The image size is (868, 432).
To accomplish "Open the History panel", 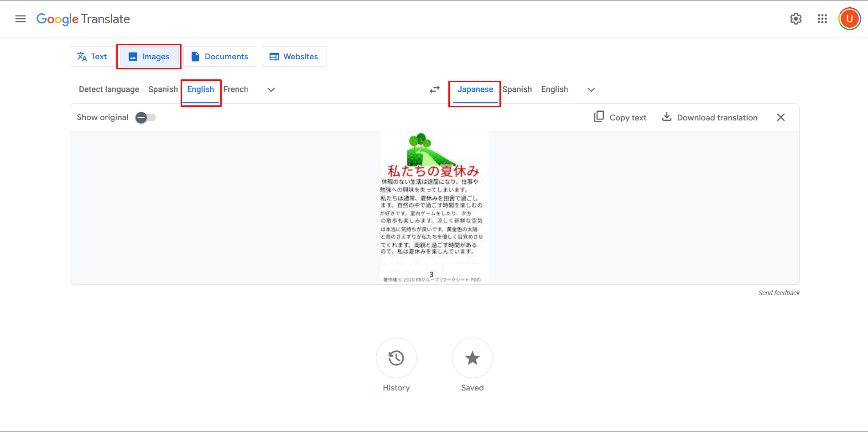I will tap(396, 359).
